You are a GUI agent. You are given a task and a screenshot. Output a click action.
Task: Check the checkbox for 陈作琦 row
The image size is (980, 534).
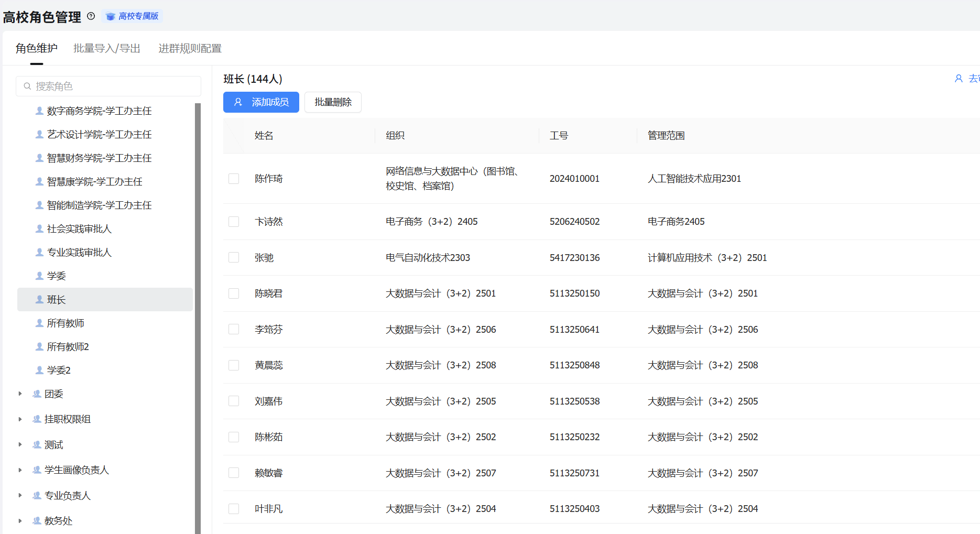(234, 179)
